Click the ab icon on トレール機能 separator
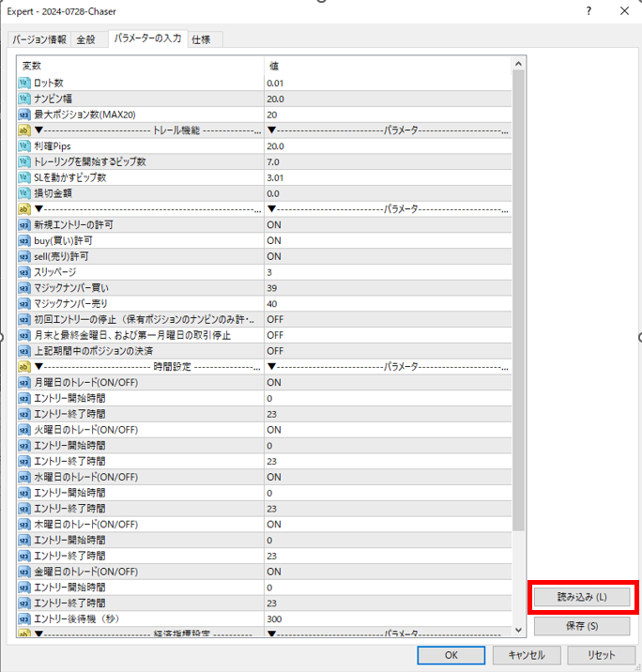This screenshot has width=642, height=672. pyautogui.click(x=24, y=130)
